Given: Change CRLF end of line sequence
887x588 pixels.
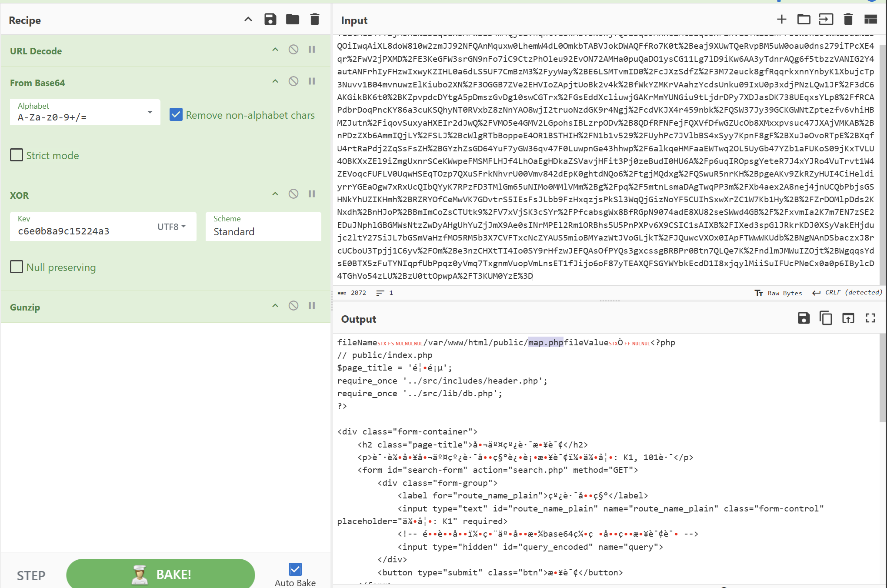Looking at the screenshot, I should (x=847, y=293).
